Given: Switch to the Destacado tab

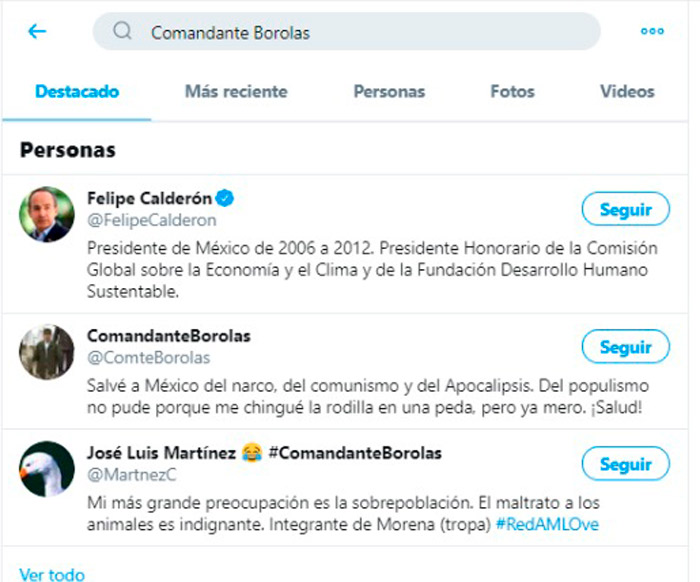Looking at the screenshot, I should (x=77, y=92).
